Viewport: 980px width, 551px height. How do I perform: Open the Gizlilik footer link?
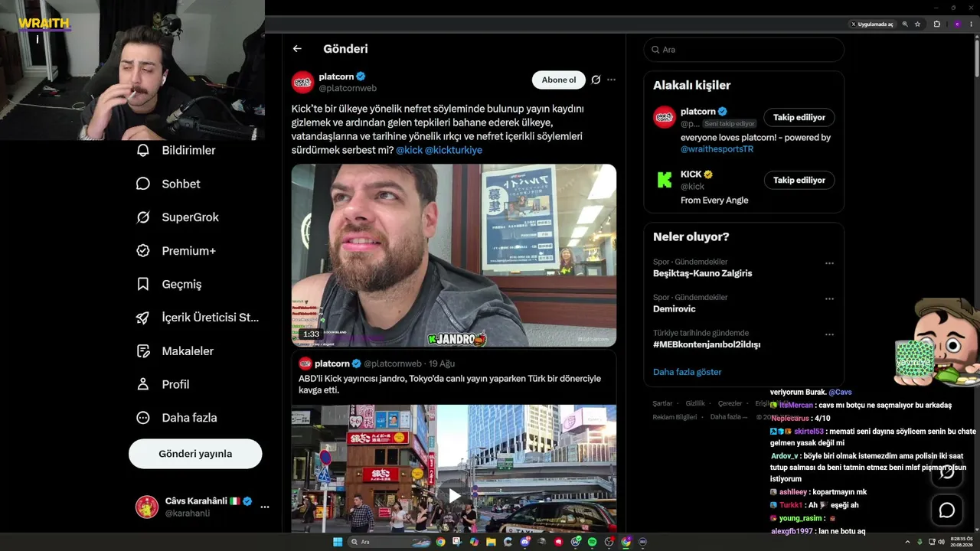click(695, 403)
